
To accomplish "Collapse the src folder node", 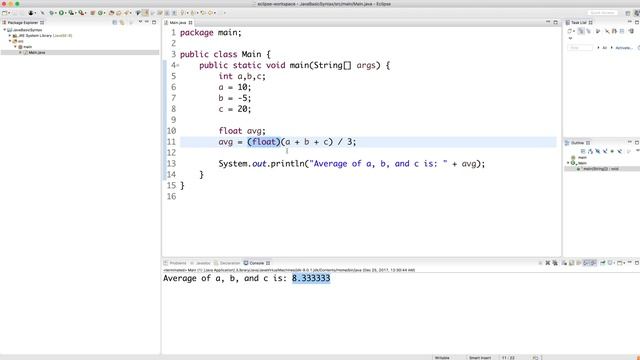I will click(x=10, y=41).
